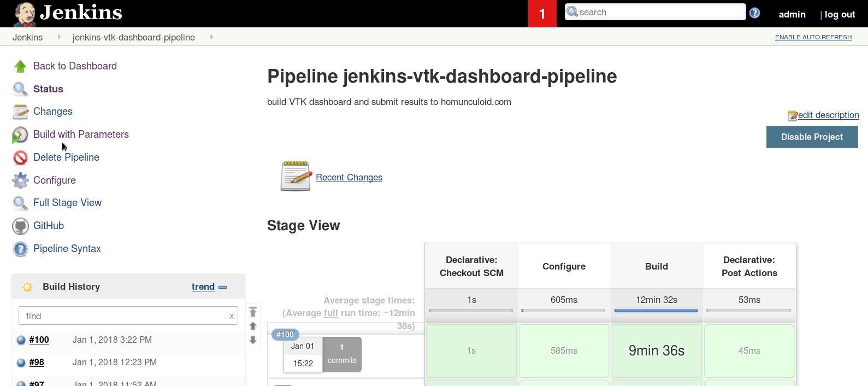868x386 pixels.
Task: Focus the Jenkins search box
Action: tap(656, 12)
